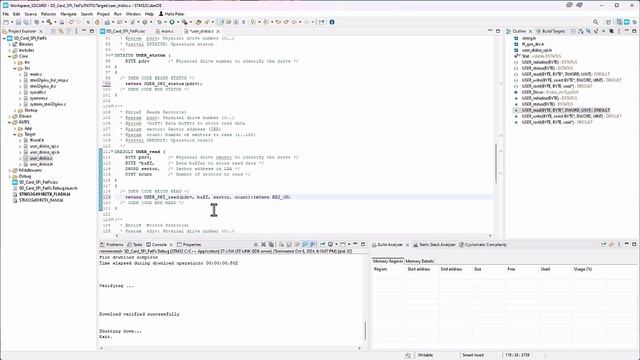Toggle Pin Console in the console toolbar
The image size is (640, 360).
tap(322, 244)
